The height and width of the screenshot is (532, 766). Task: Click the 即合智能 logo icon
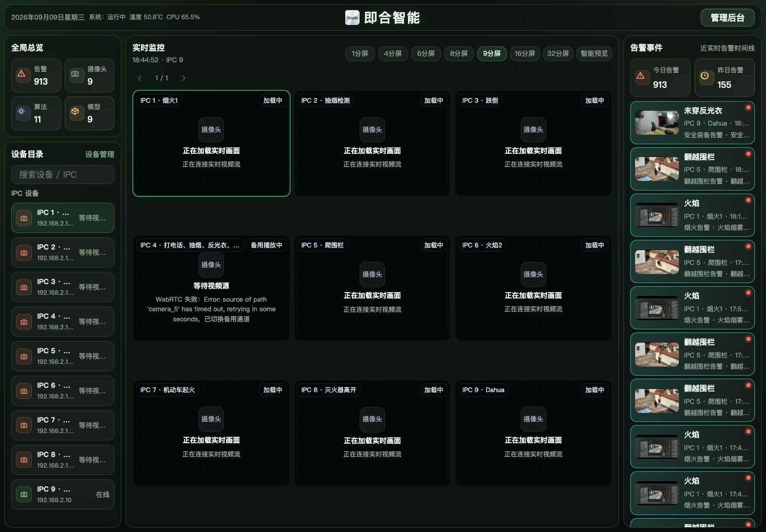pyautogui.click(x=352, y=18)
